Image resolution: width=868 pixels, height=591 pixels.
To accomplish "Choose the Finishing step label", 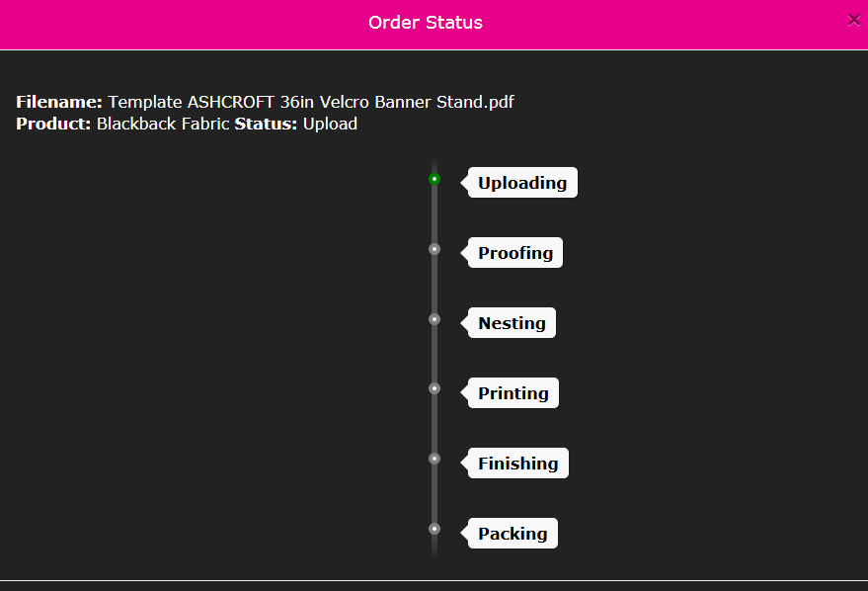I will [x=517, y=464].
